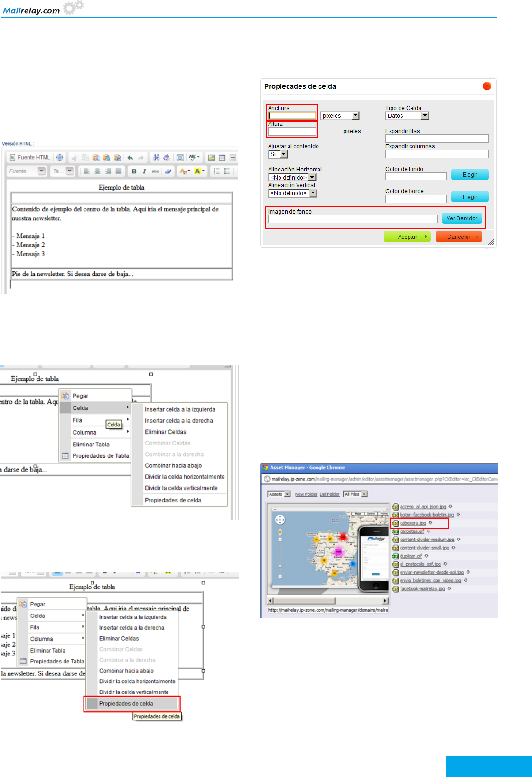The width and height of the screenshot is (532, 777).
Task: Click the green Aceptar button
Action: pyautogui.click(x=407, y=237)
